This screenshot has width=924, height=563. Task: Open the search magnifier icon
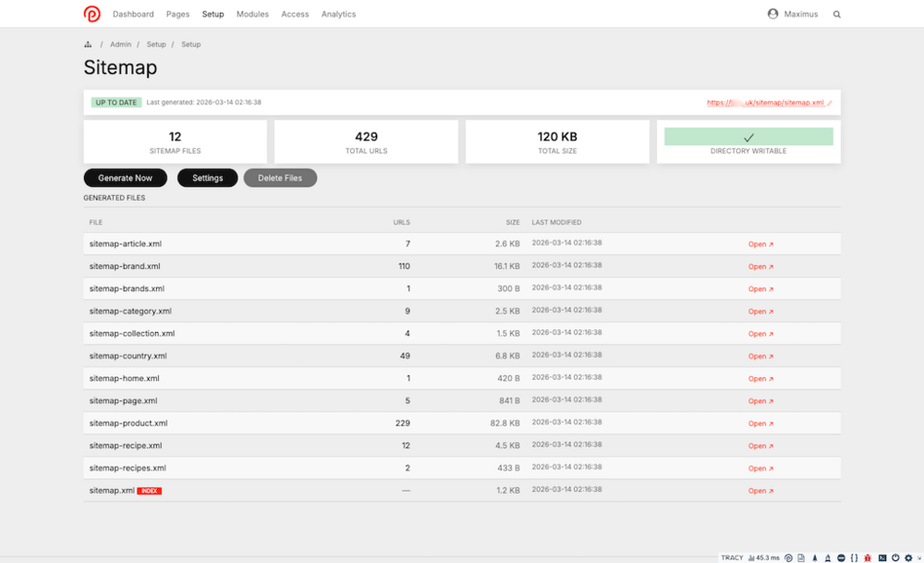tap(837, 15)
